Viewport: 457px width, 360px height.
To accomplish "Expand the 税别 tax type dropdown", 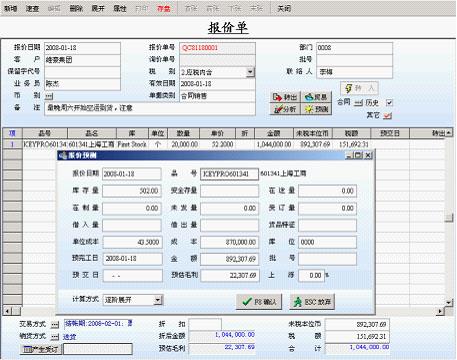I will pos(250,72).
